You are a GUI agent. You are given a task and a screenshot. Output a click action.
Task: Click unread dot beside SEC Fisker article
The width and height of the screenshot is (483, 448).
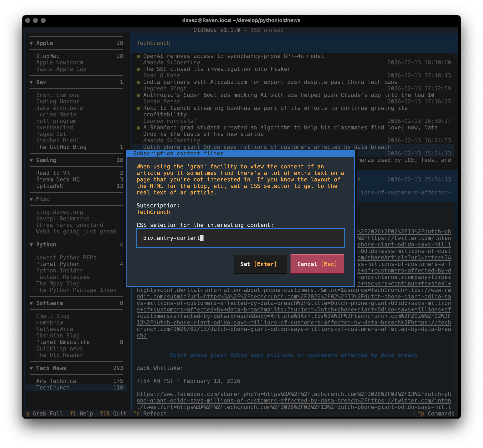138,69
